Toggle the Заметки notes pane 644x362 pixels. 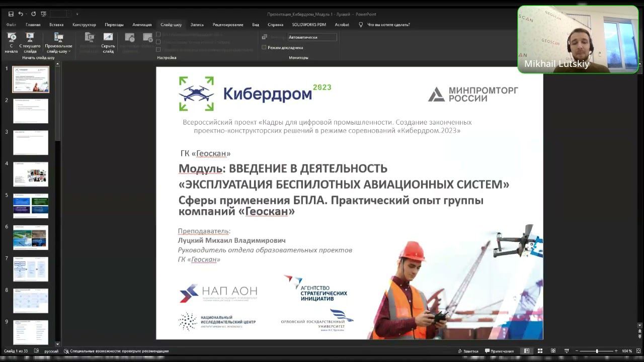click(468, 351)
